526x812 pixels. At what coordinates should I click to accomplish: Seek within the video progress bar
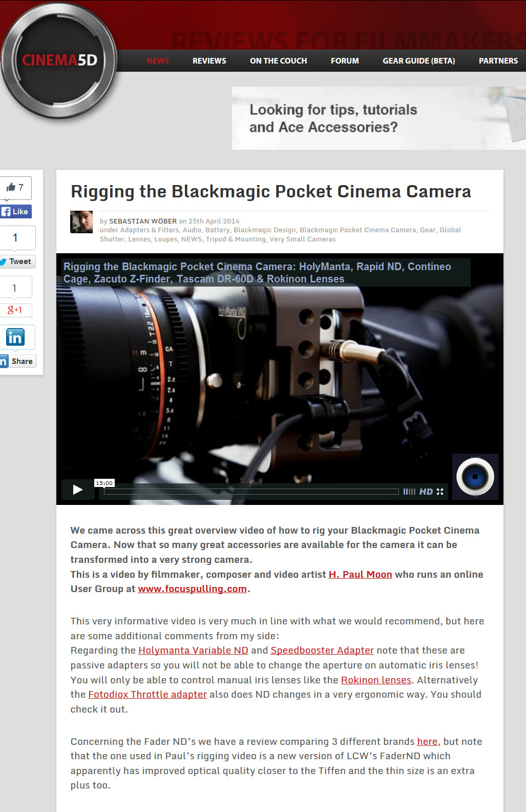251,492
